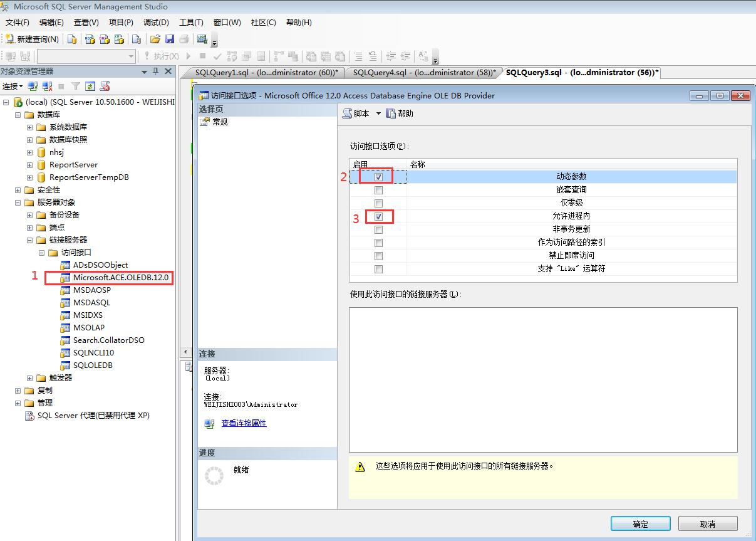Click the Analysis Services MDX Query icon
The width and height of the screenshot is (756, 541).
click(x=90, y=39)
